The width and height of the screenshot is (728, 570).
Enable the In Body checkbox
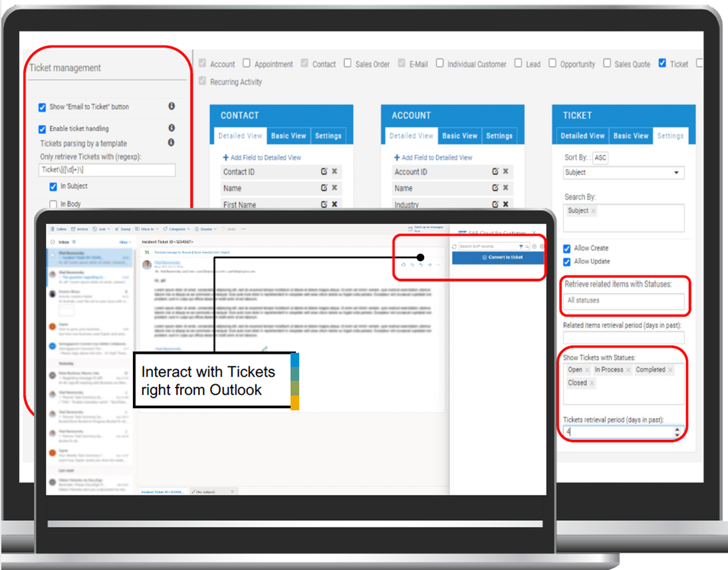tap(54, 204)
